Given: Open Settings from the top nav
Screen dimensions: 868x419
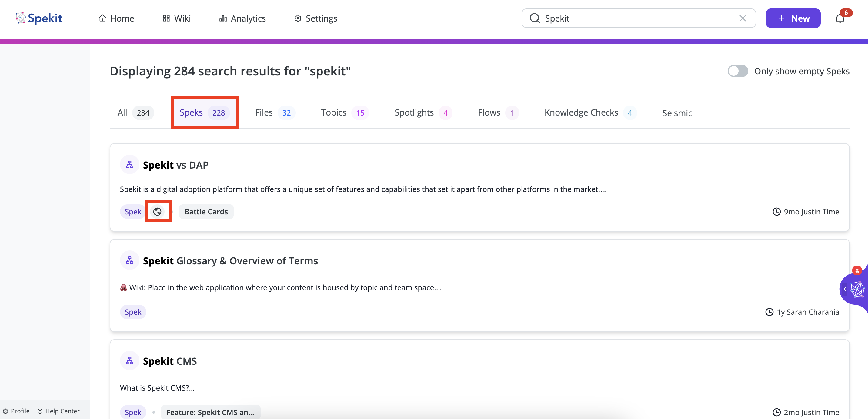Looking at the screenshot, I should [315, 18].
